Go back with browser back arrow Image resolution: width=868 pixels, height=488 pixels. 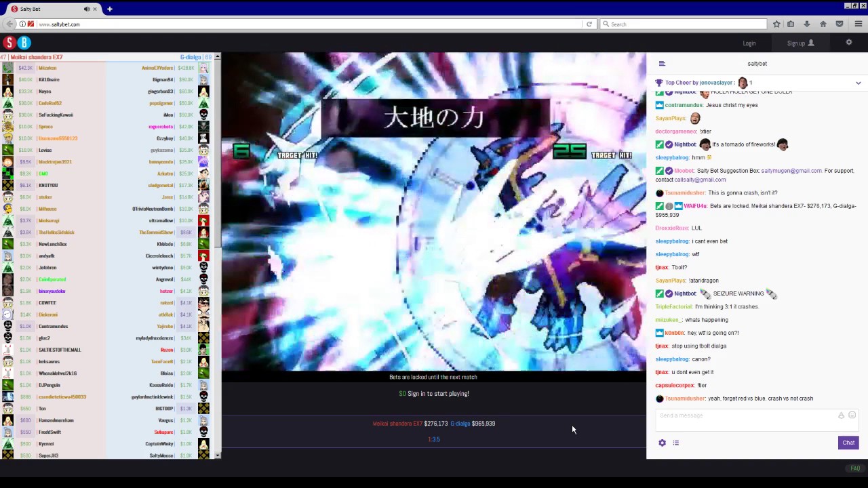[x=8, y=24]
